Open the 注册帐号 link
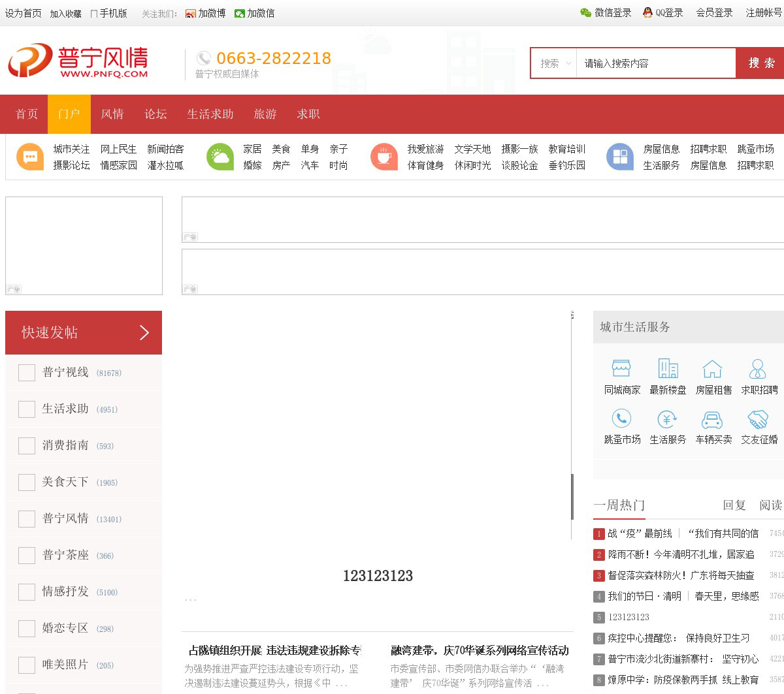The image size is (784, 694). (764, 13)
